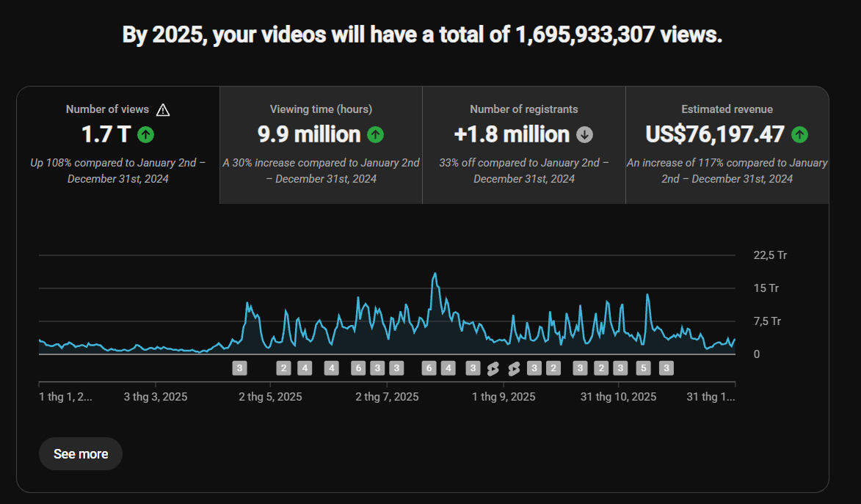Click the 9.9 million viewing hours value
861x504 pixels.
308,134
